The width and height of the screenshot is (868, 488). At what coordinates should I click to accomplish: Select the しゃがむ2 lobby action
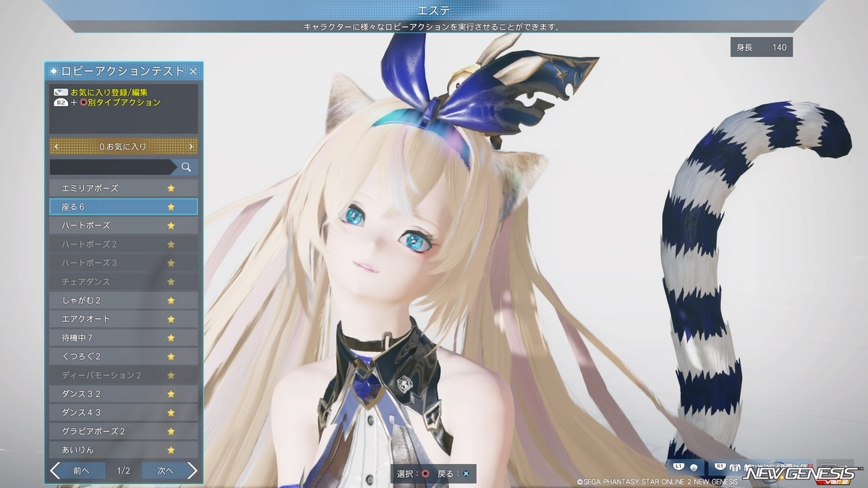coord(124,301)
